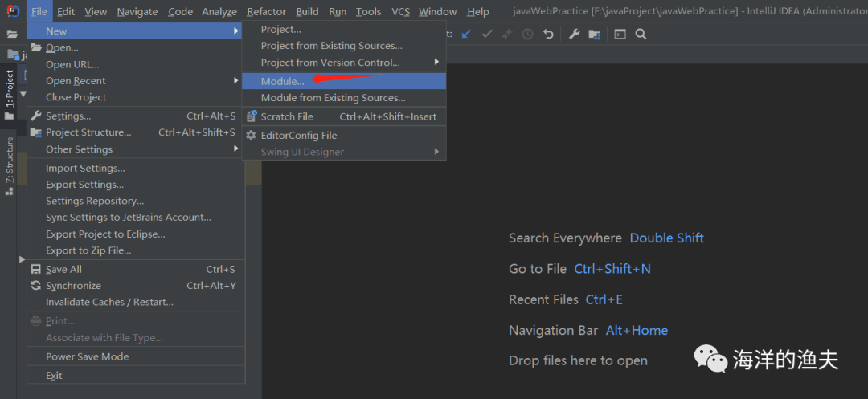The width and height of the screenshot is (868, 399).
Task: Select Export to Zip File...
Action: (136, 250)
